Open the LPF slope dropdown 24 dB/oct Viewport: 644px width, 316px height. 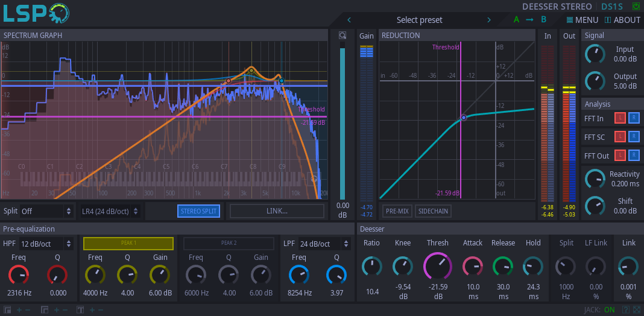324,244
